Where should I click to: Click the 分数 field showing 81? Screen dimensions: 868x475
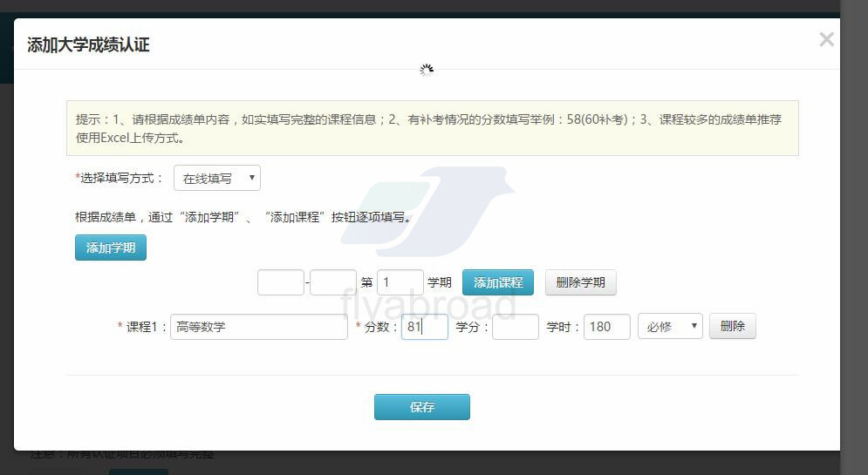[x=425, y=327]
